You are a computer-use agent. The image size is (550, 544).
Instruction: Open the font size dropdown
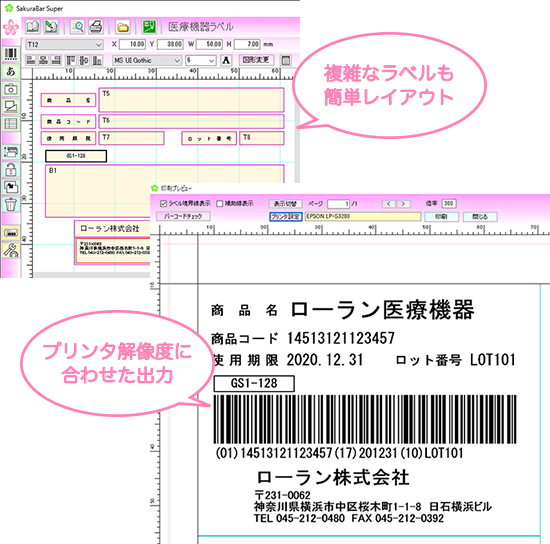pyautogui.click(x=211, y=60)
